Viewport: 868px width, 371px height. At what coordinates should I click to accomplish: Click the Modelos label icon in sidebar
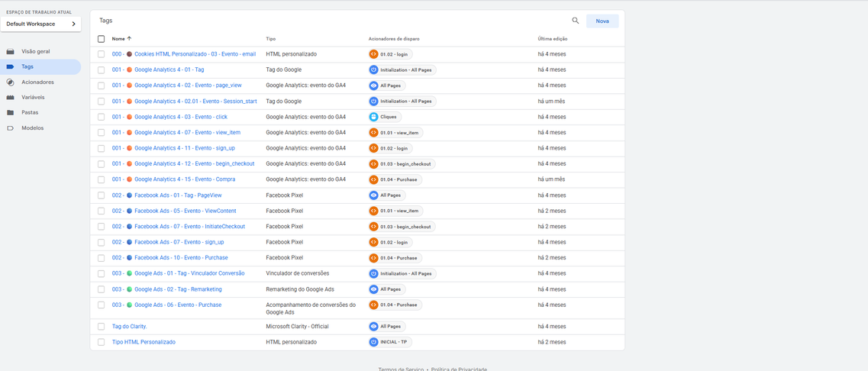point(11,128)
